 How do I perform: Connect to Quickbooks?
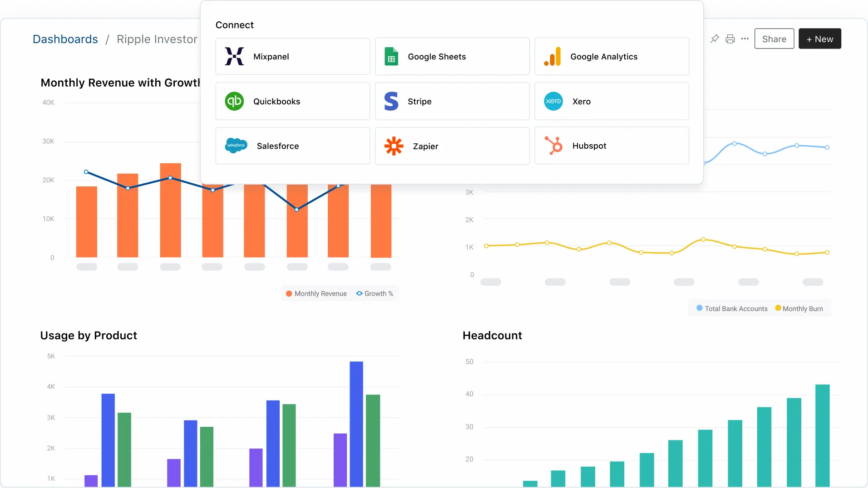pyautogui.click(x=293, y=101)
